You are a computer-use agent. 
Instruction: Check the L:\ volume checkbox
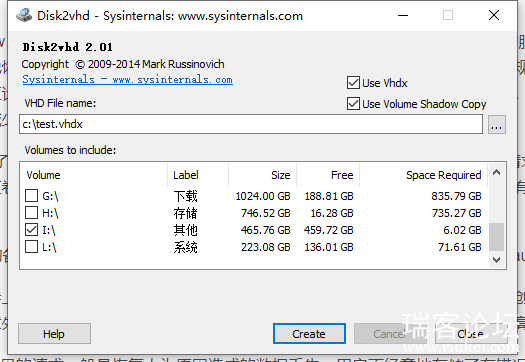click(x=31, y=247)
